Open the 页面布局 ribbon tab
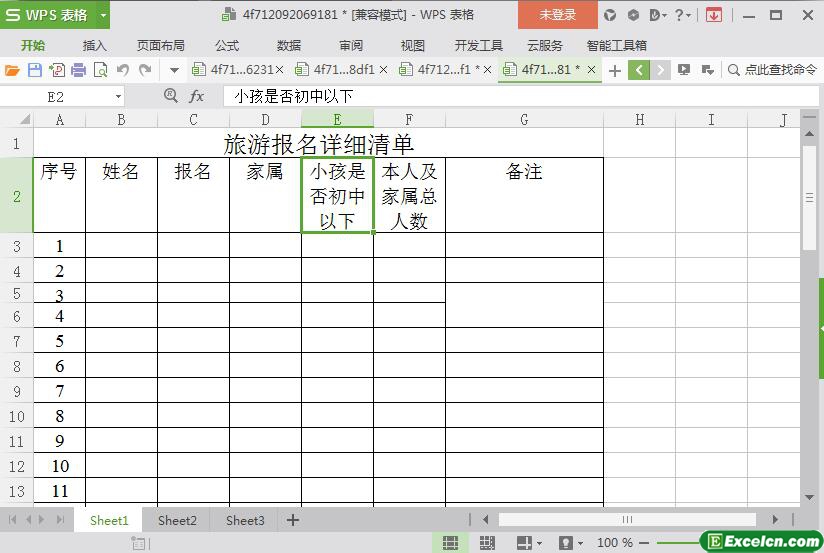Screen dimensions: 824x553 161,46
